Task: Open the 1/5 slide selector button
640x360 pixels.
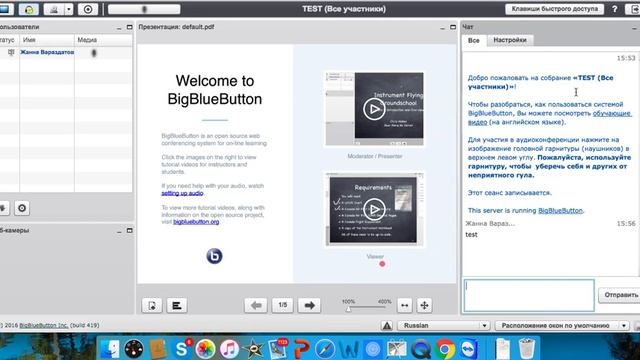Action: (282, 305)
